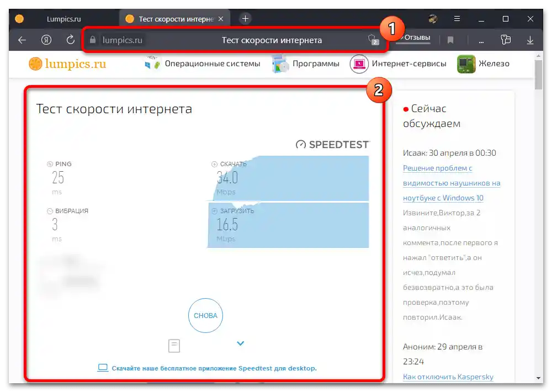This screenshot has width=552, height=392.
Task: Open the Операционные системы menu
Action: (213, 63)
